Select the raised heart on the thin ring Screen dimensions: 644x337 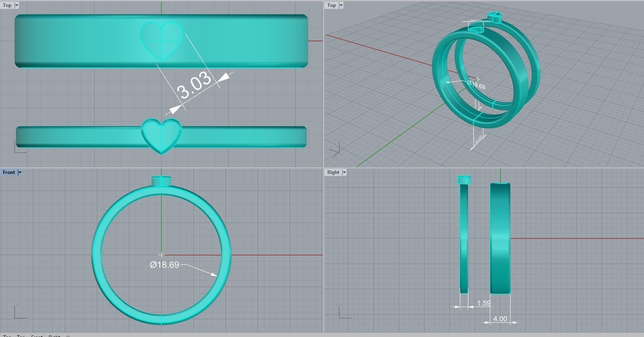pyautogui.click(x=161, y=136)
